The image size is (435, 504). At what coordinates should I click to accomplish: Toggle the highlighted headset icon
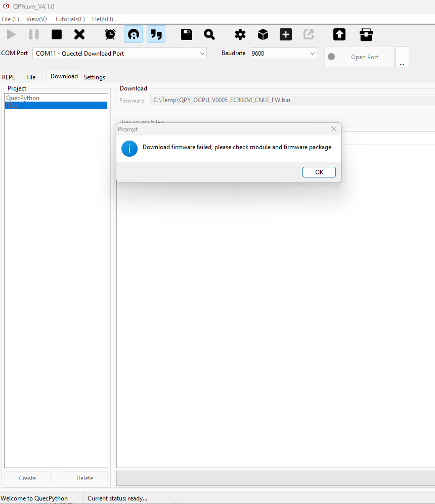(133, 34)
